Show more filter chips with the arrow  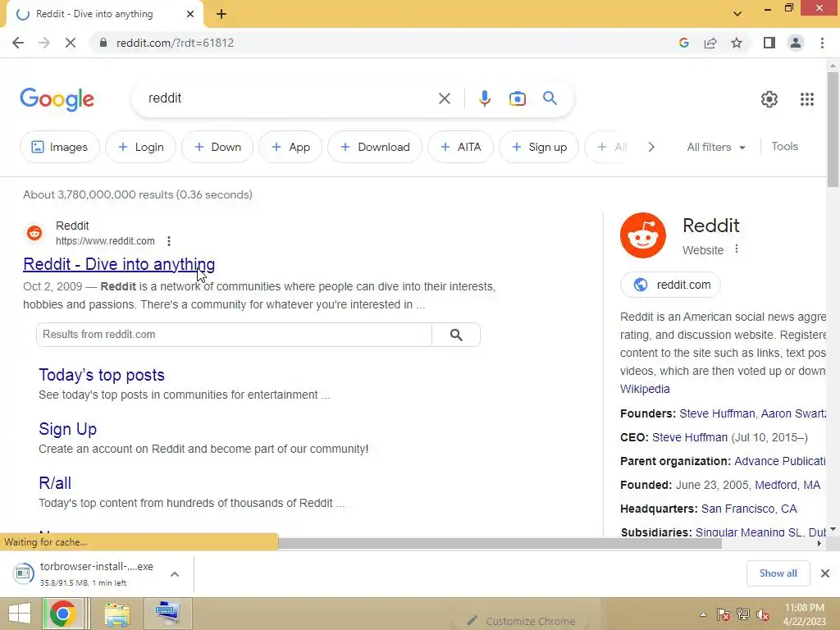click(651, 147)
